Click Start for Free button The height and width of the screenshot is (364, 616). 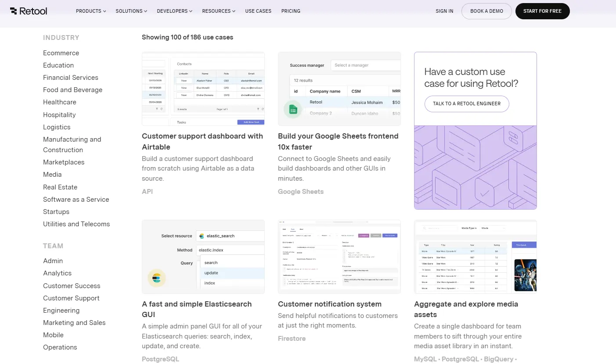pos(542,11)
